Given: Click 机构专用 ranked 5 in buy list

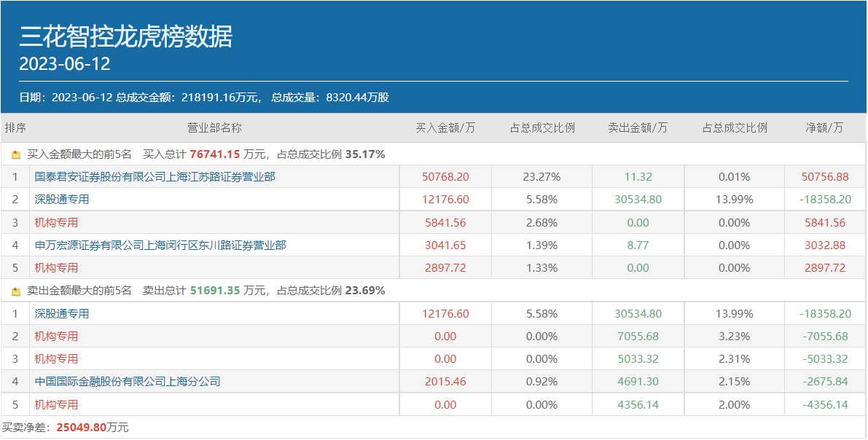Looking at the screenshot, I should pyautogui.click(x=56, y=268).
